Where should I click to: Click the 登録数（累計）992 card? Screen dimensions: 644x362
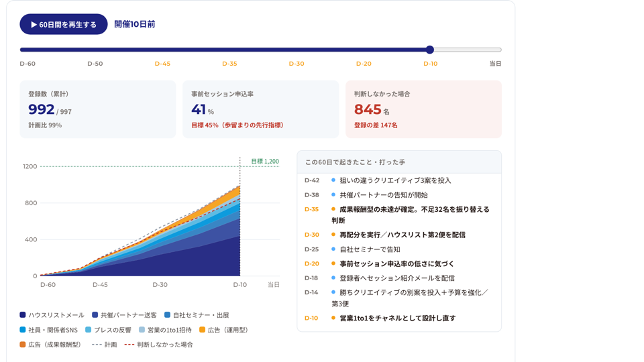tap(98, 109)
